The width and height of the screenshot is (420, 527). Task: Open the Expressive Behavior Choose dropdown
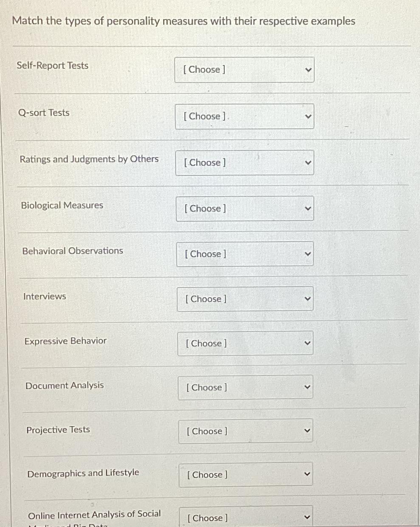click(245, 343)
